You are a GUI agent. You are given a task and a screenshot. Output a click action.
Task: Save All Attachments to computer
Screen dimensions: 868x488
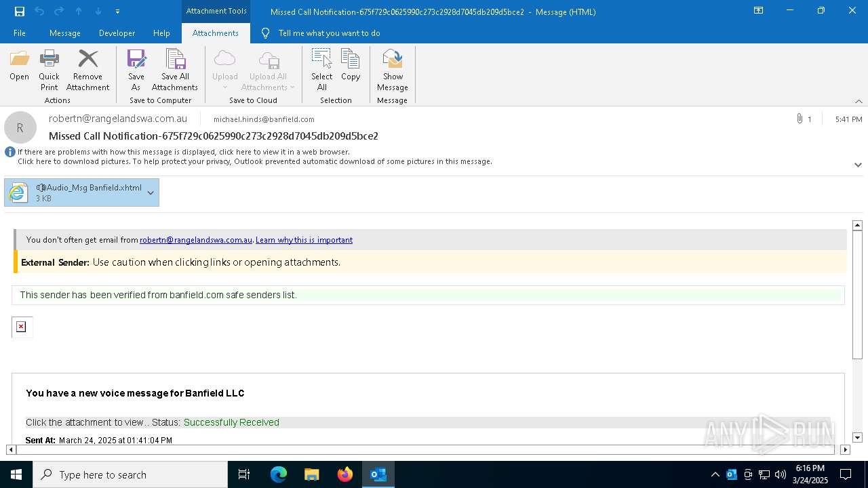click(175, 70)
